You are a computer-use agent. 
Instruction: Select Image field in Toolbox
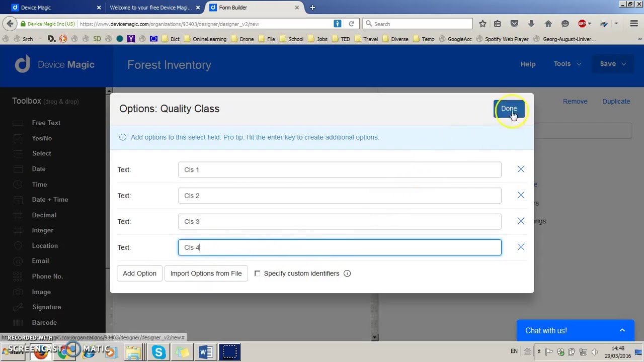click(41, 292)
